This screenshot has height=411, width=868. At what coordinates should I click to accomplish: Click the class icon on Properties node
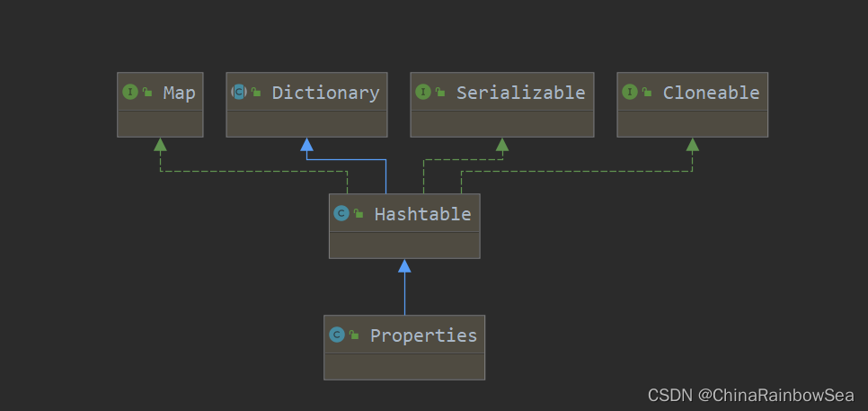(x=337, y=335)
